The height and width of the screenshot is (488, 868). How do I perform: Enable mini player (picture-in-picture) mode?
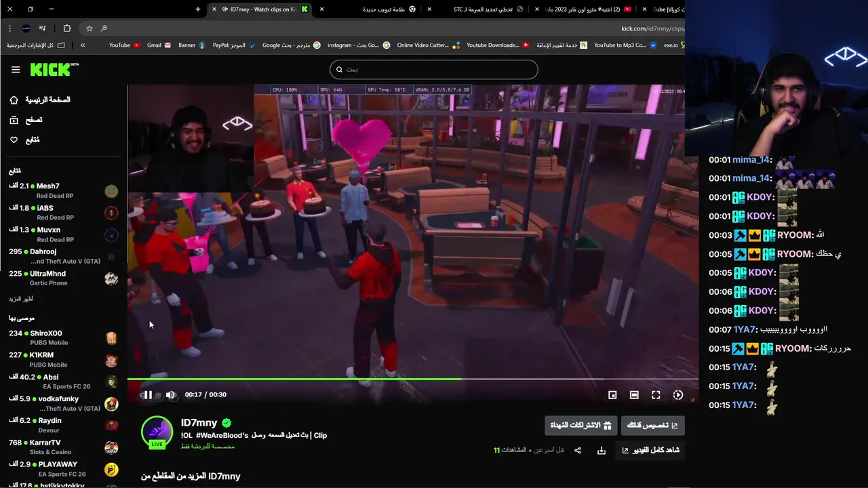tap(612, 395)
